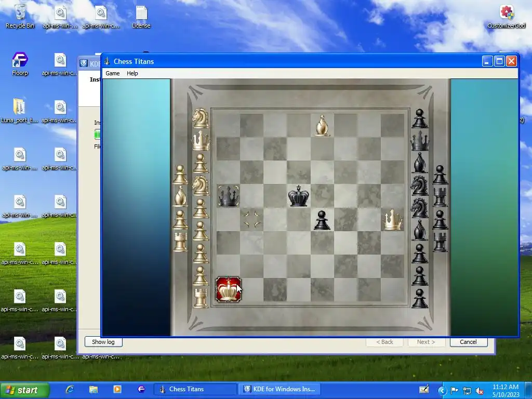Viewport: 532px width, 399px height.
Task: Click the highlighted move-marker square
Action: 252,219
